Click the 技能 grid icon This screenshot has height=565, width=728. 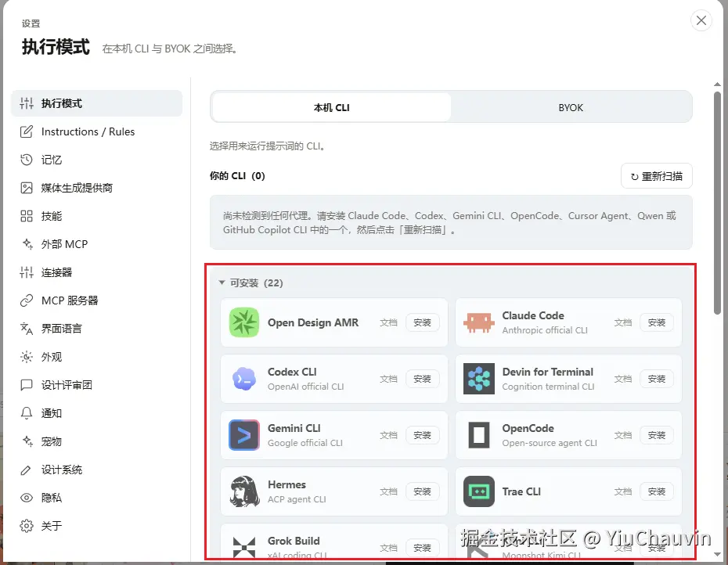click(x=27, y=216)
